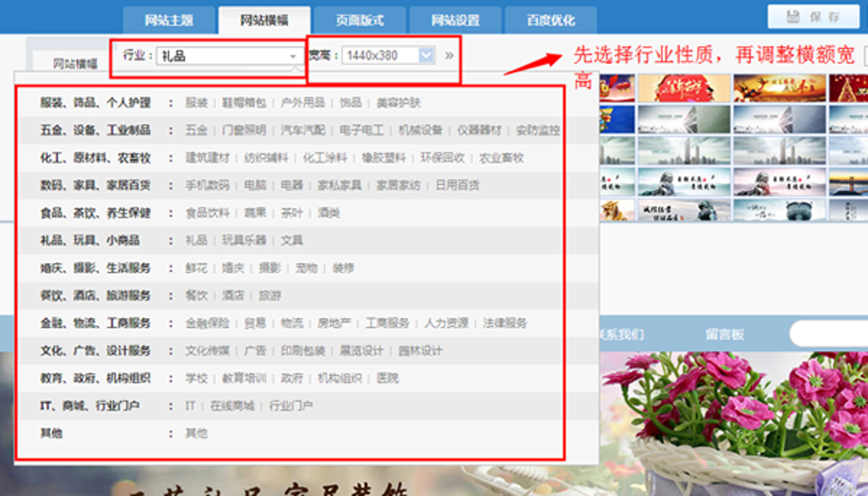Pick 化工涂料 category
The width and height of the screenshot is (868, 496).
(325, 158)
